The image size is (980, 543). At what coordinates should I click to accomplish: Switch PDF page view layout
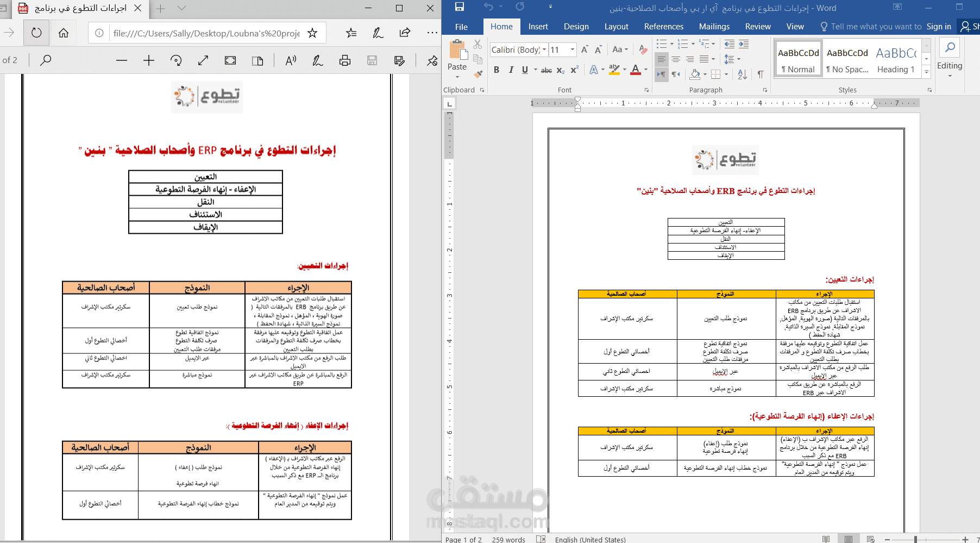click(x=257, y=60)
